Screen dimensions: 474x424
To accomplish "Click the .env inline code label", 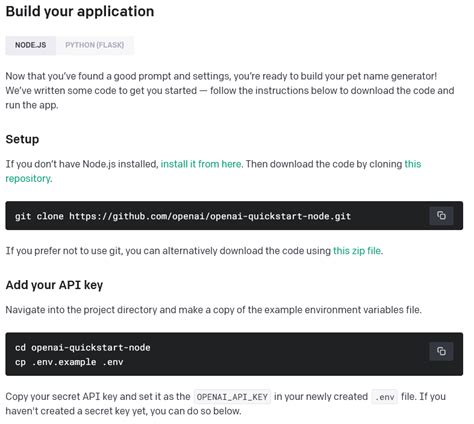I will tap(385, 397).
